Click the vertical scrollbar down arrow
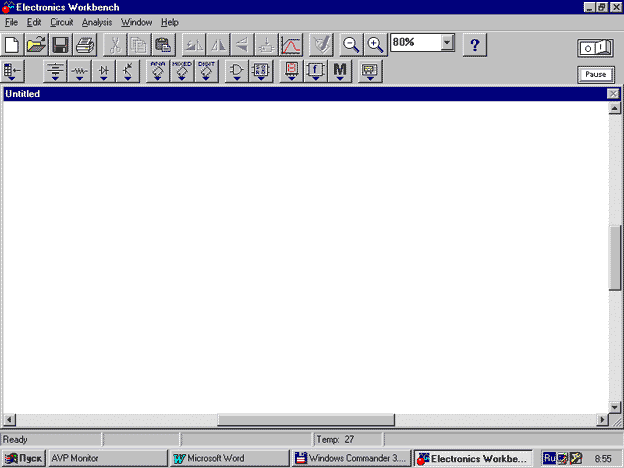The width and height of the screenshot is (624, 468). [614, 407]
